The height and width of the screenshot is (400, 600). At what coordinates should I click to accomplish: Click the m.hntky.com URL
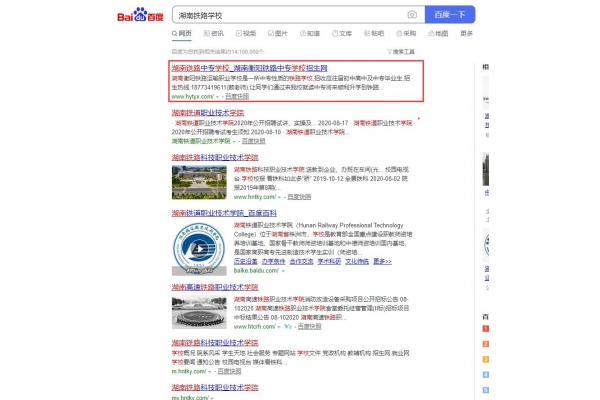(189, 371)
